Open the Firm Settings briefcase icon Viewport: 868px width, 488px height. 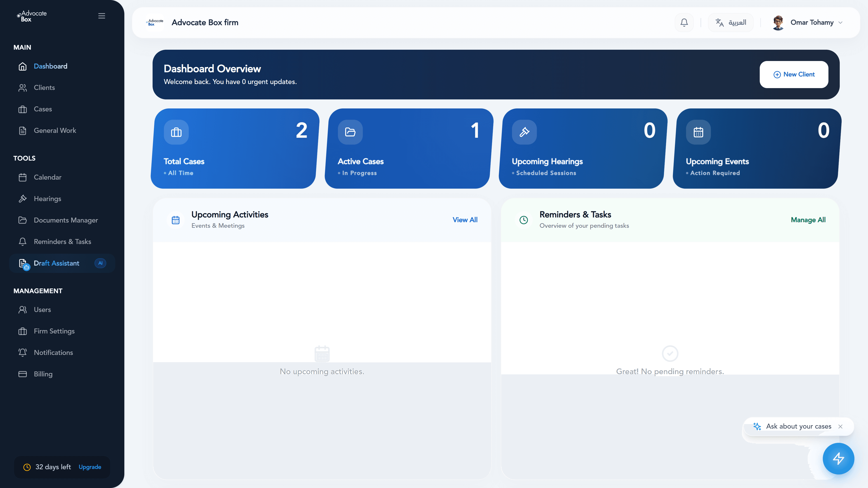click(23, 331)
